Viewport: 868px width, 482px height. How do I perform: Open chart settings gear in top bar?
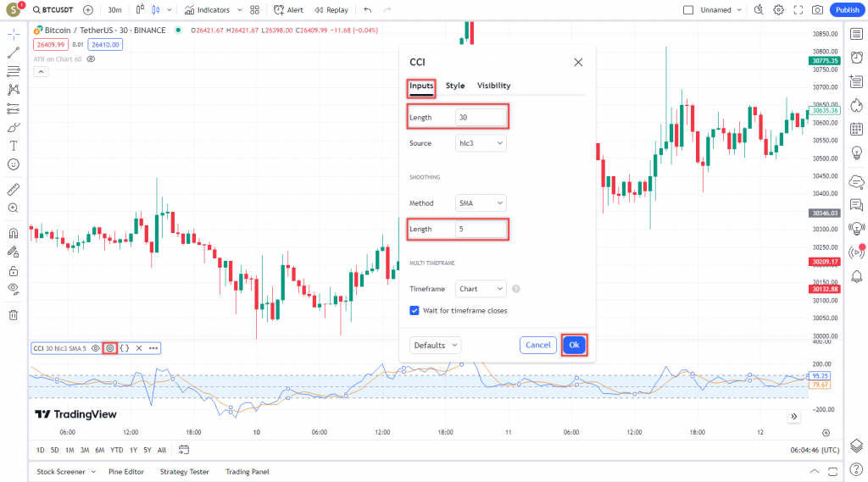(779, 10)
